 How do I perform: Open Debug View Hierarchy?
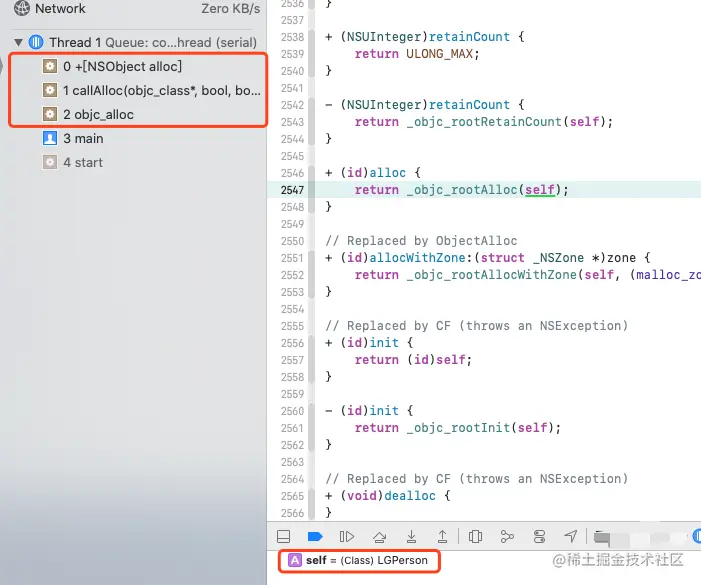click(475, 536)
